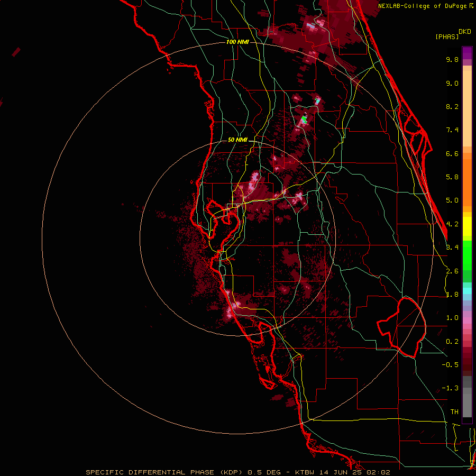This screenshot has width=476, height=476.
Task: Click the 9.0 value on the scale
Action: tap(452, 83)
